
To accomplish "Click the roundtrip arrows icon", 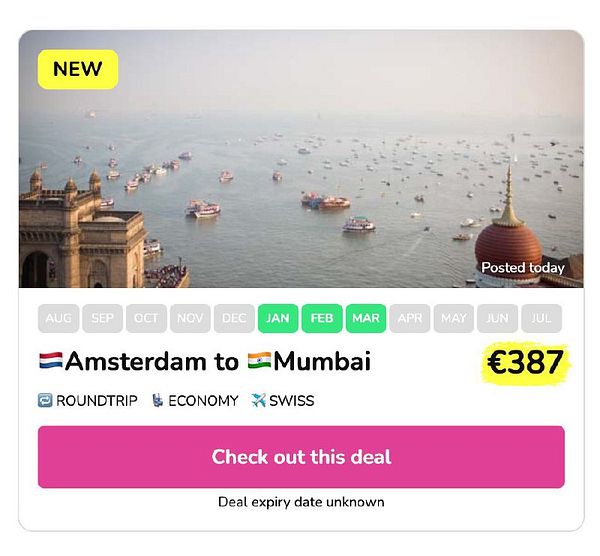I will point(45,401).
